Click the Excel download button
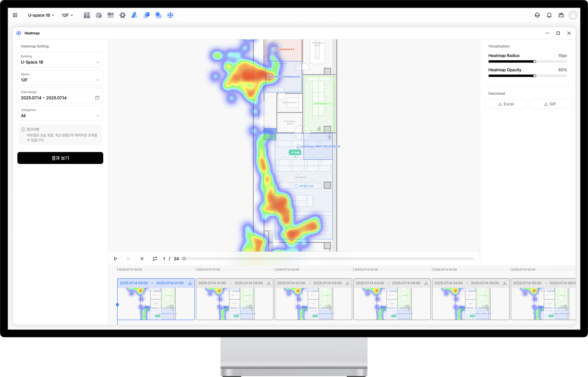Screen dimensions: 588x377 tap(505, 104)
